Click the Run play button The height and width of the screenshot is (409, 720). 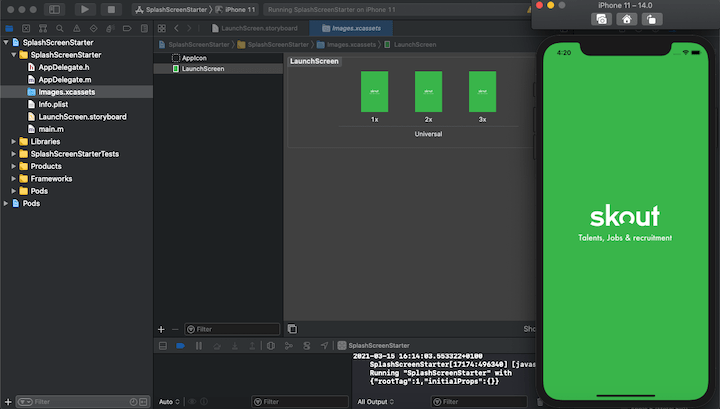click(84, 9)
